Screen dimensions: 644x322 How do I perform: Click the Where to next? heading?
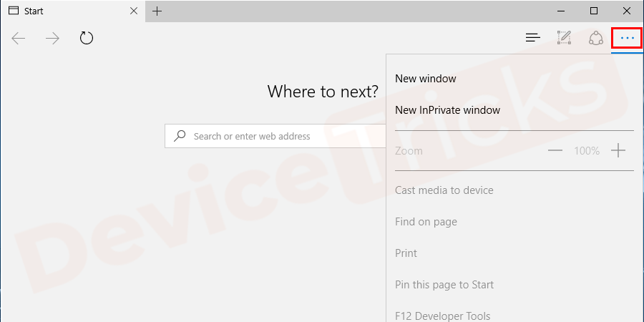pyautogui.click(x=323, y=91)
